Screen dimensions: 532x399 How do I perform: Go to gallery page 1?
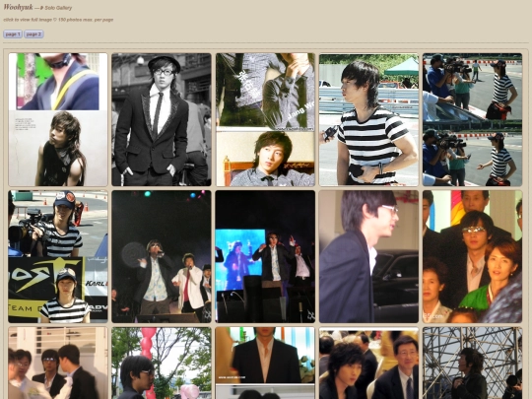tap(13, 34)
